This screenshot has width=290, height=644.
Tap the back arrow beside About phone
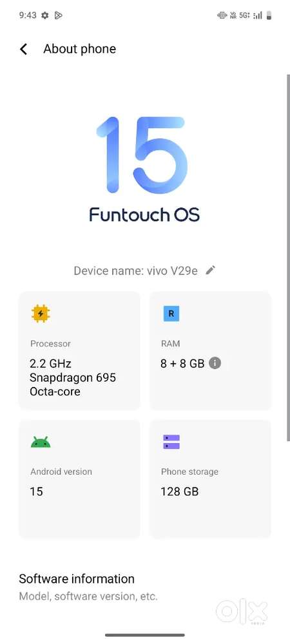(24, 50)
